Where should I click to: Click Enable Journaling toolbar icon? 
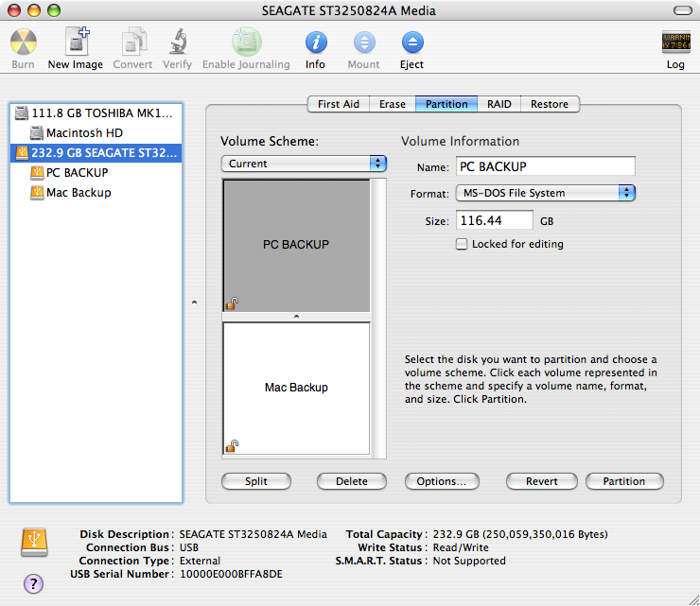(247, 42)
